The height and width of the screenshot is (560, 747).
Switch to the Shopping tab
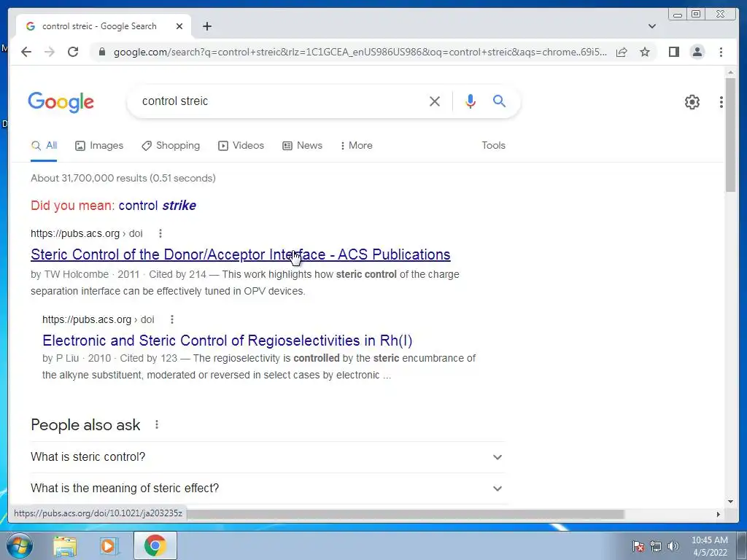click(x=171, y=146)
